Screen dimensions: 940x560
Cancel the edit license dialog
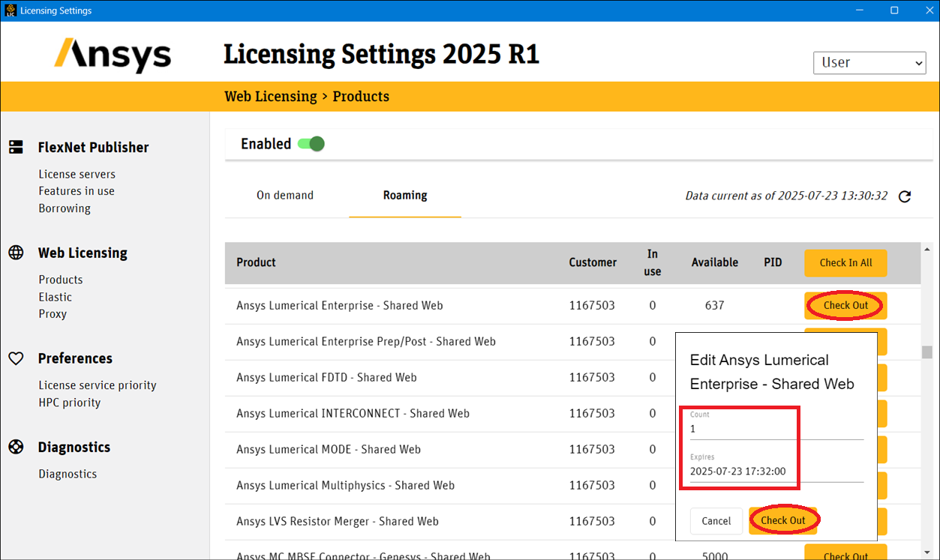tap(716, 521)
